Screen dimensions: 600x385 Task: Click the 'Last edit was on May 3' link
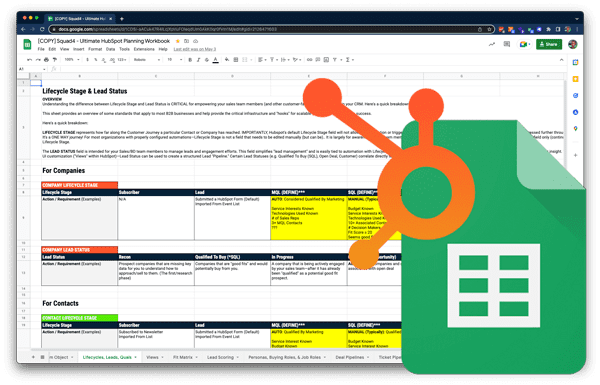194,49
